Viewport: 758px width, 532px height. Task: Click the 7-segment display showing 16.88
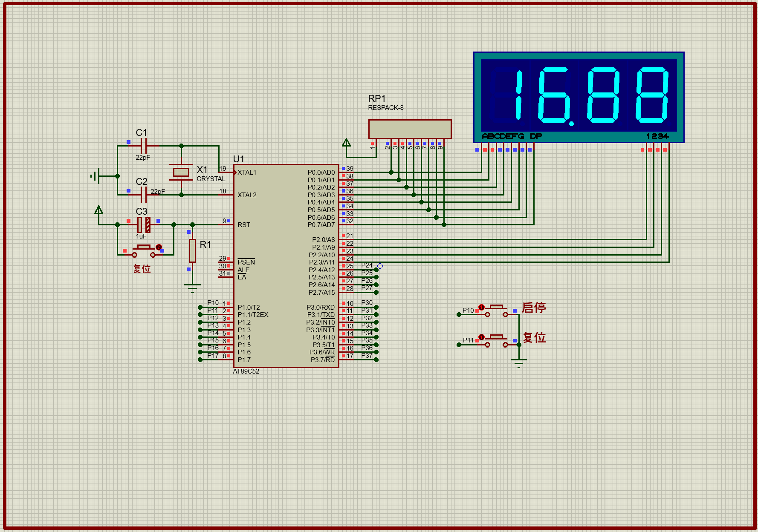tap(579, 97)
